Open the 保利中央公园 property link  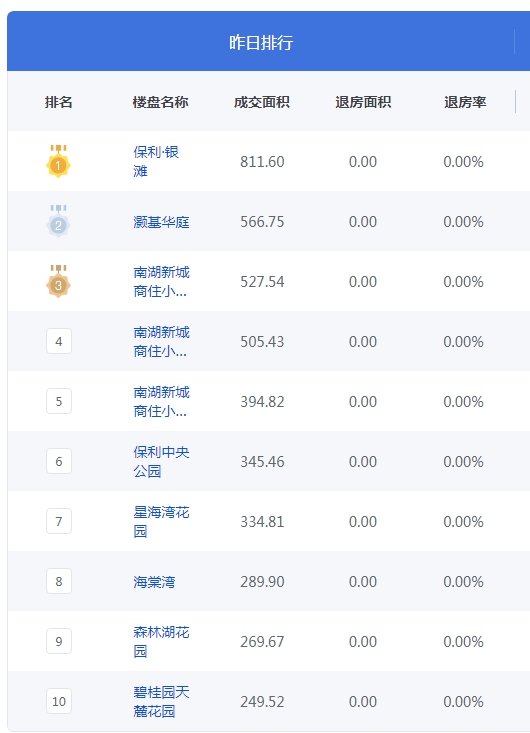coord(161,461)
